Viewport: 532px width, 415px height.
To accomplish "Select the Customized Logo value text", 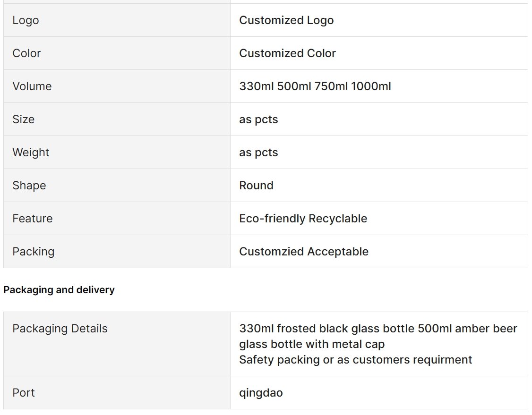I will coord(286,20).
